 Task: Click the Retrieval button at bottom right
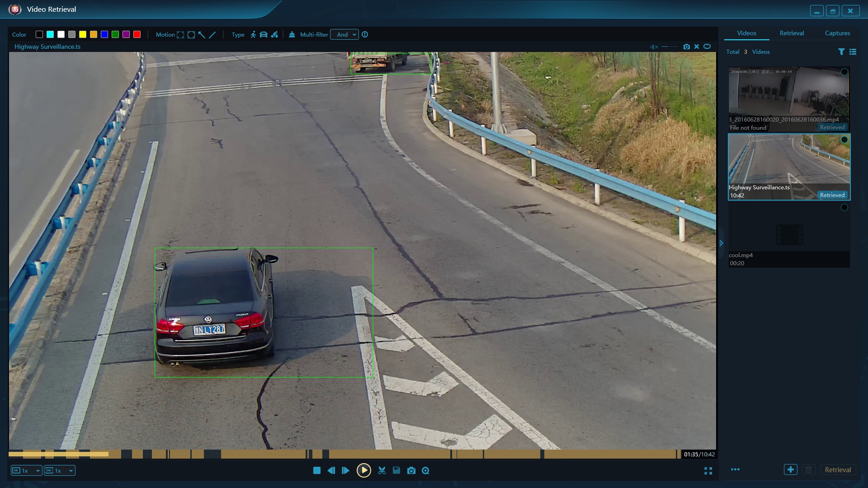point(838,469)
